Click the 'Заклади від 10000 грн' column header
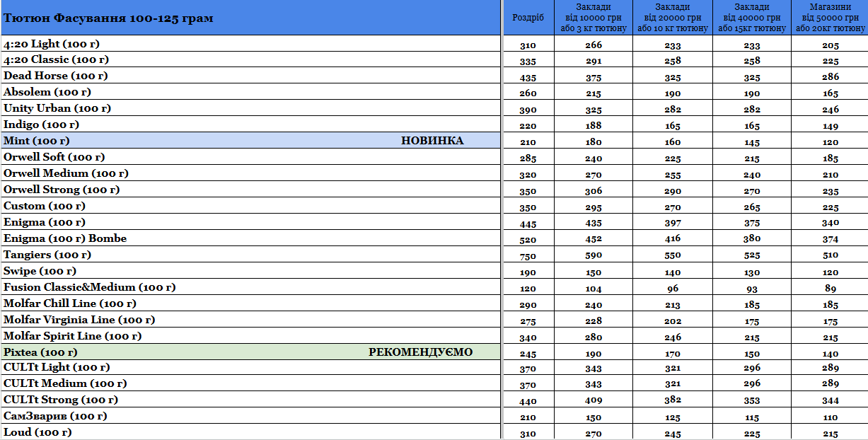The height and width of the screenshot is (440, 868). coord(594,18)
